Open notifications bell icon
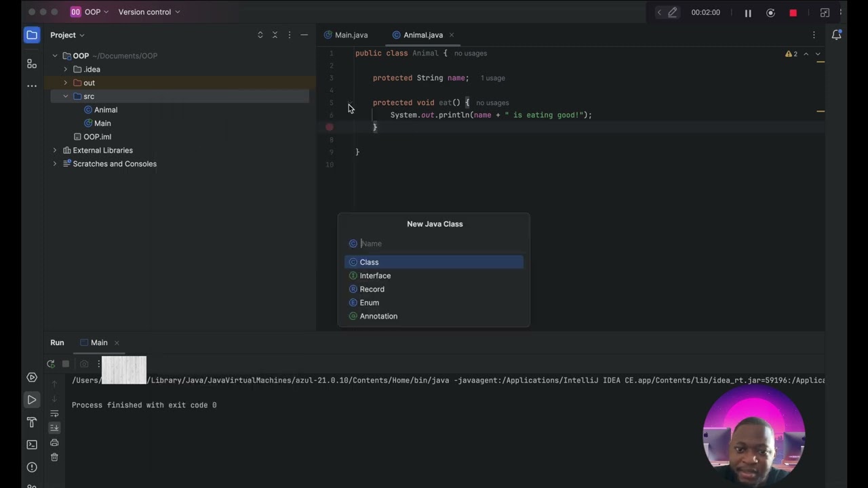The height and width of the screenshot is (488, 868). (837, 35)
